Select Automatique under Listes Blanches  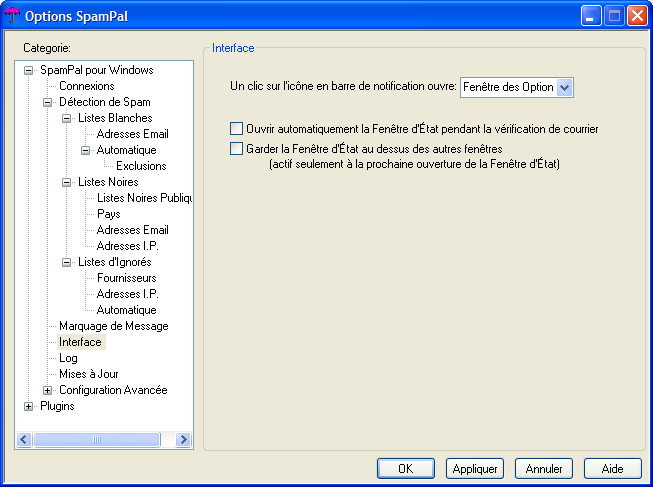click(x=127, y=150)
